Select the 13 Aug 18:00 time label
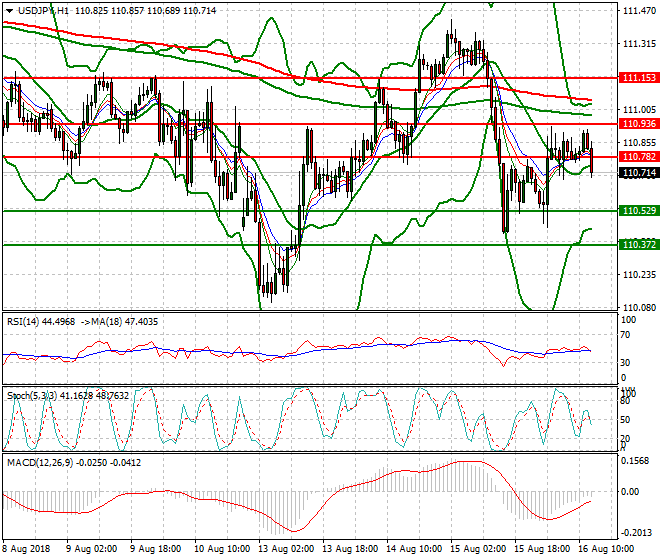Viewport: 660px width, 560px height. 350,549
